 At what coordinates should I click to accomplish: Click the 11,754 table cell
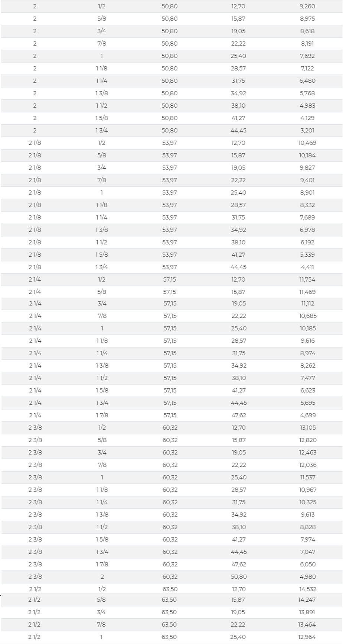[x=307, y=280]
